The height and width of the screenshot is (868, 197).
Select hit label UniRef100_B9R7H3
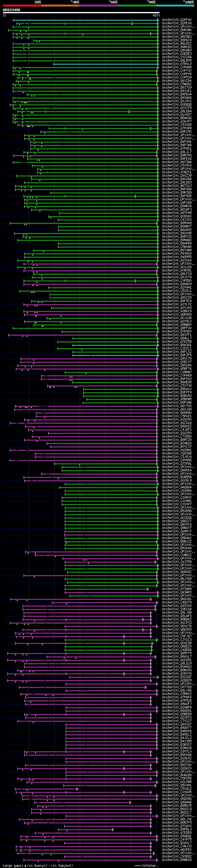(x=177, y=155)
